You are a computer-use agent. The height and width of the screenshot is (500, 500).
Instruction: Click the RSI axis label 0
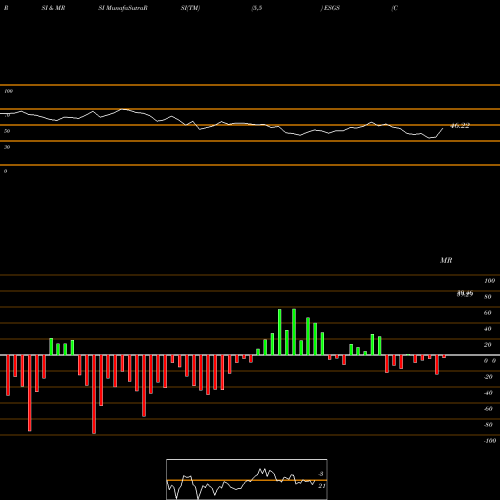point(5,171)
